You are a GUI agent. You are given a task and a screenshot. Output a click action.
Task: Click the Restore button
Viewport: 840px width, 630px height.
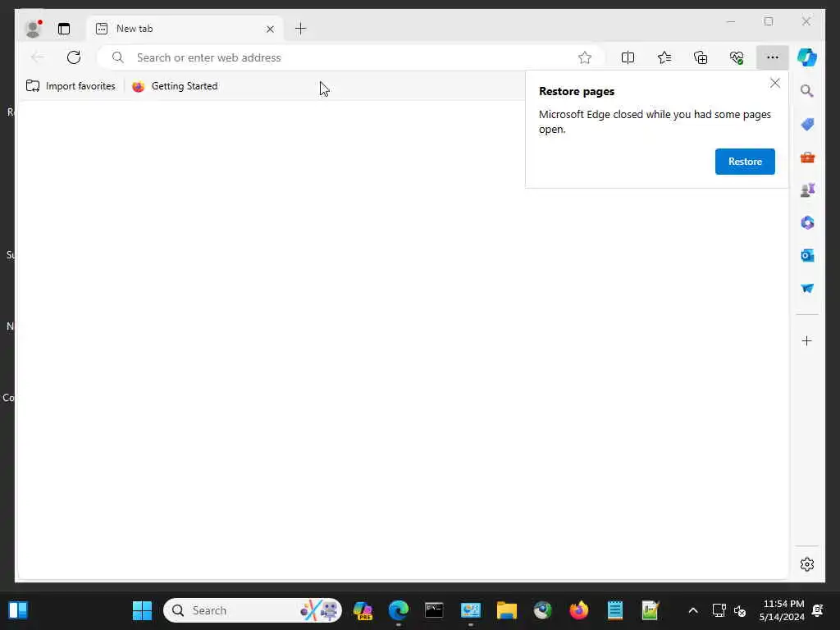[745, 162]
